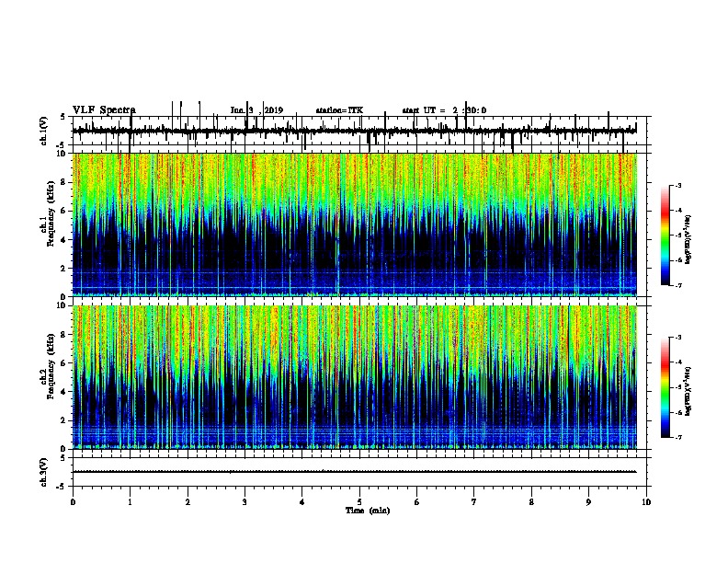Image resolution: width=728 pixels, height=563 pixels.
Task: Click the "station=ITK" header label
Action: point(339,110)
